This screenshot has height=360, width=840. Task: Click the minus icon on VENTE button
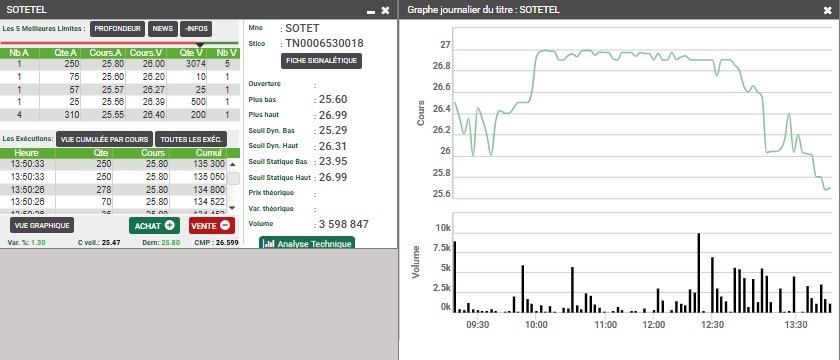tap(224, 226)
